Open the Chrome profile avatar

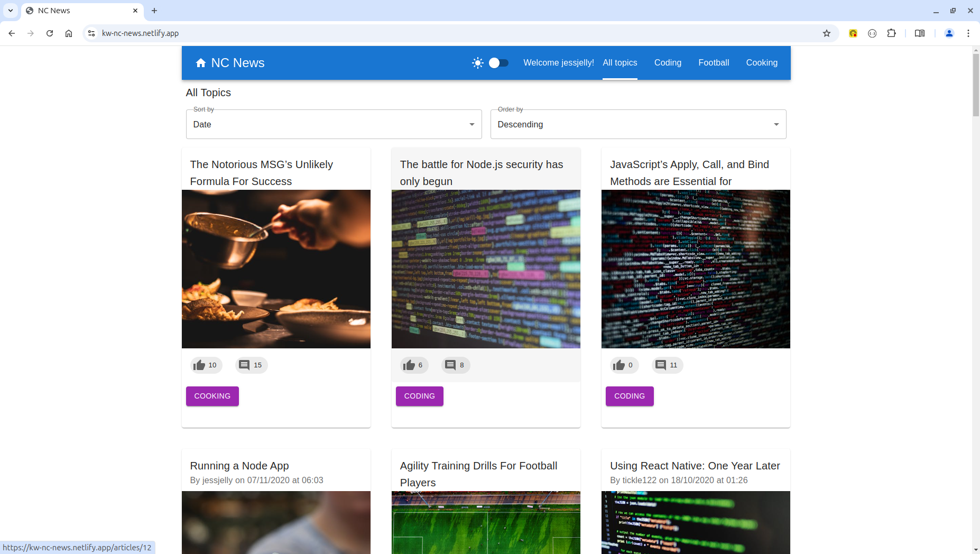point(949,33)
